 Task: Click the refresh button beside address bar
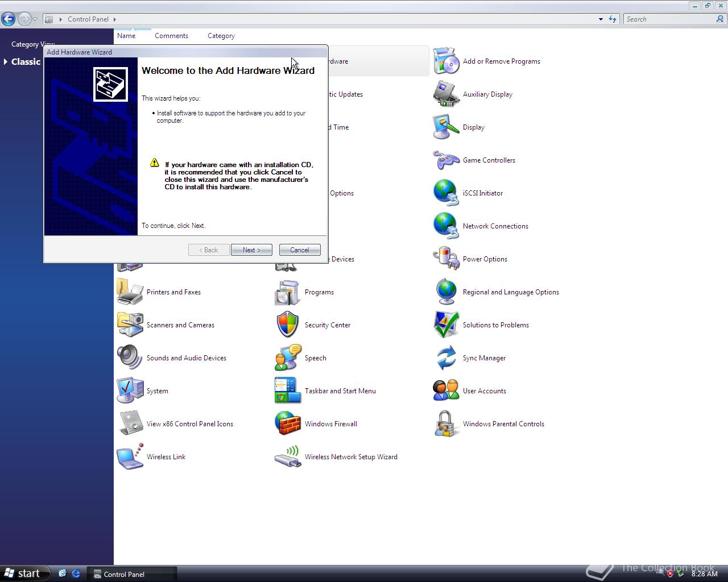613,19
